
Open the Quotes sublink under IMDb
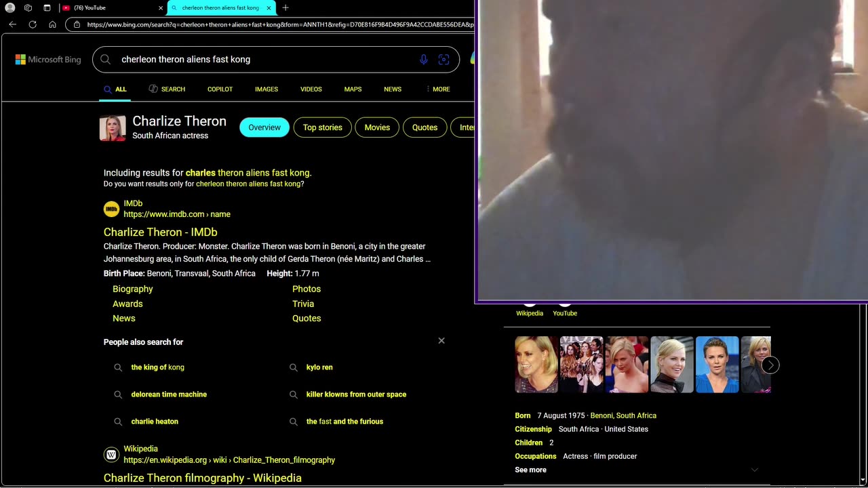pyautogui.click(x=307, y=318)
